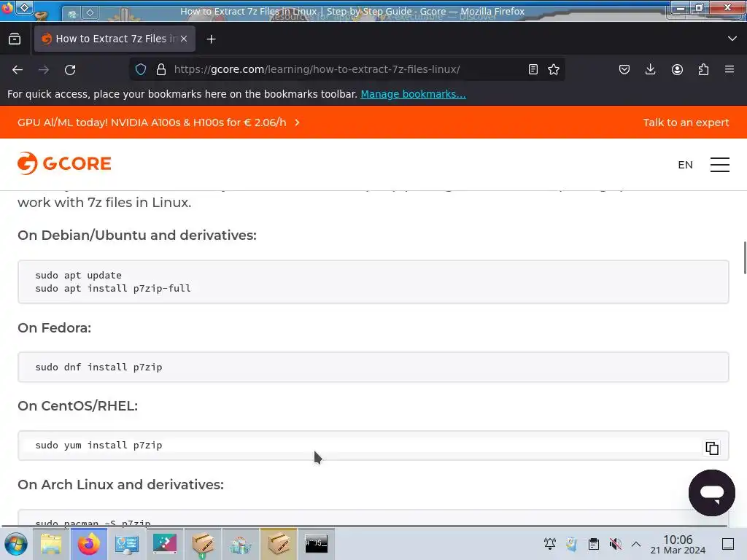Open the file manager from taskbar
Screen dimensions: 747x560
pos(51,544)
